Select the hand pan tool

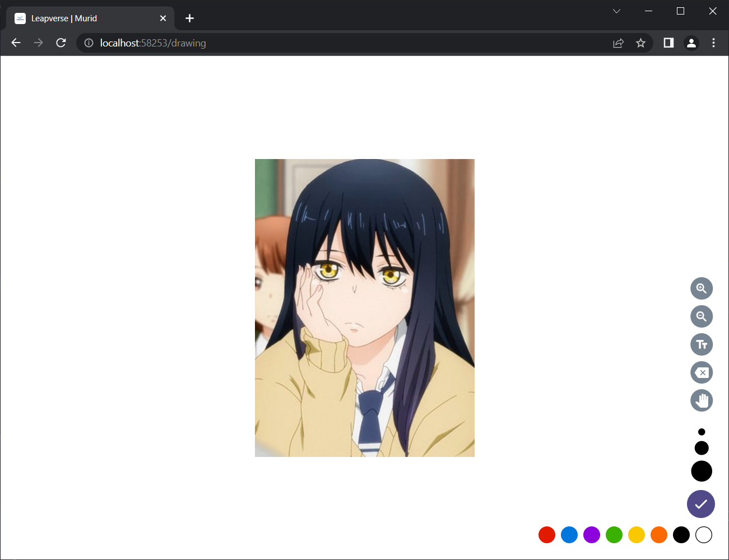click(x=702, y=400)
